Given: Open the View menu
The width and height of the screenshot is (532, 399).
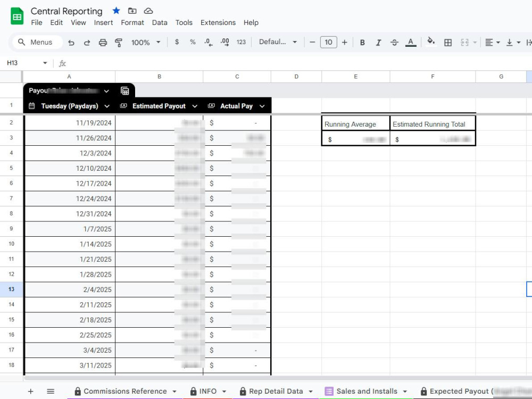Looking at the screenshot, I should [78, 23].
